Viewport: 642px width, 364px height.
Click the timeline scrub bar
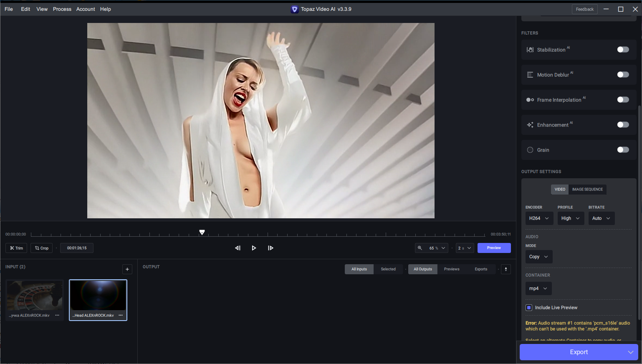click(x=258, y=234)
